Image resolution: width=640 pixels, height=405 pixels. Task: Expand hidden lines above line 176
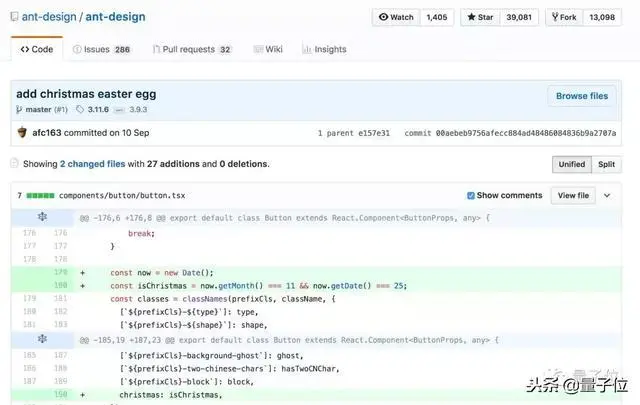point(42,217)
